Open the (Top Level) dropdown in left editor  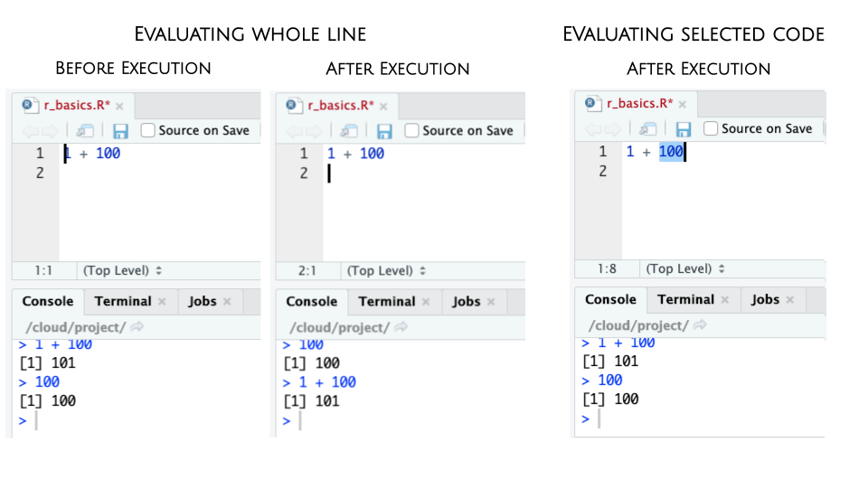(x=122, y=270)
